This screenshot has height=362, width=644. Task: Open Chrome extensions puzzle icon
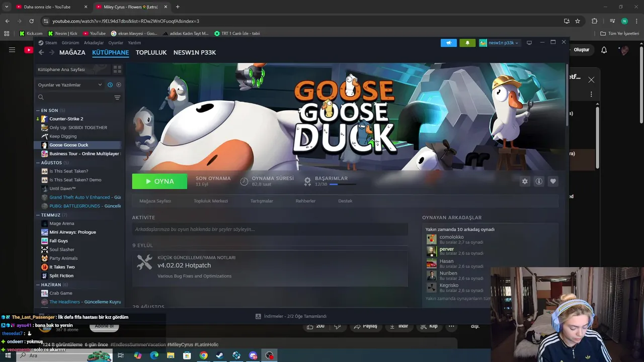[x=594, y=21]
